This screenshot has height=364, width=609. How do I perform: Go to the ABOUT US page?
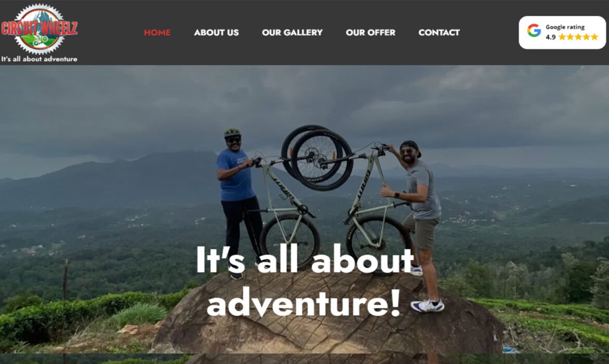click(217, 33)
